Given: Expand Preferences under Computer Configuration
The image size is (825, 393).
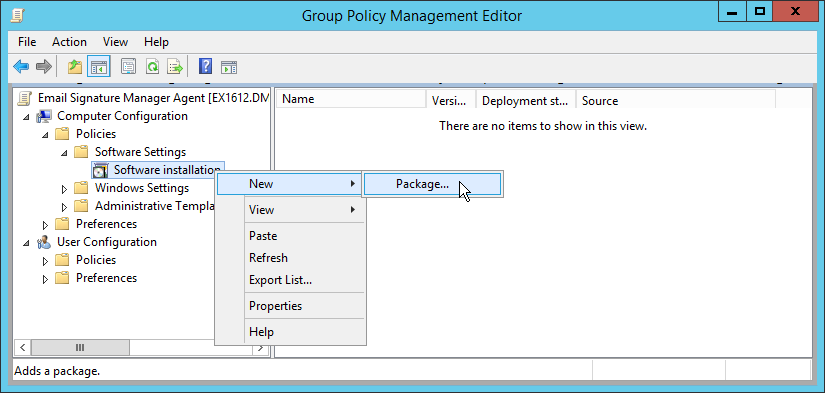Looking at the screenshot, I should click(x=46, y=225).
